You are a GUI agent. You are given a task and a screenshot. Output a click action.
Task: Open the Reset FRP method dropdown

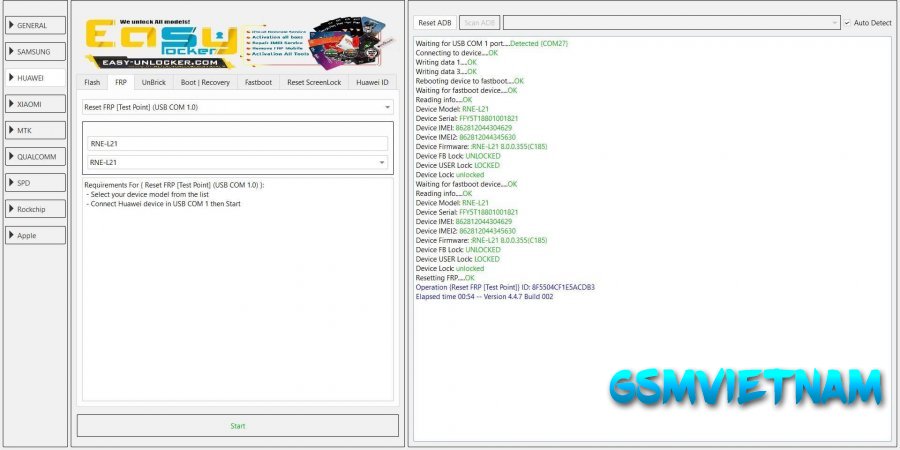pos(238,107)
